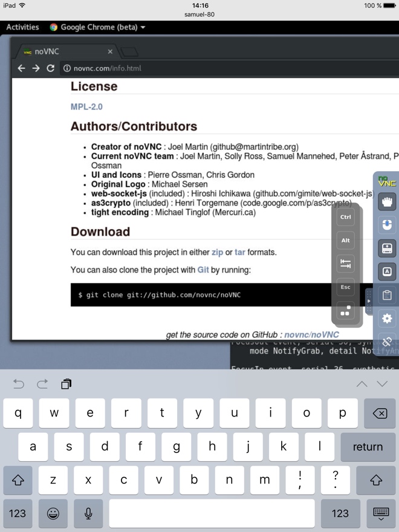Screen dimensions: 399x532
Task: Open noVNC settings gear
Action: click(x=387, y=318)
